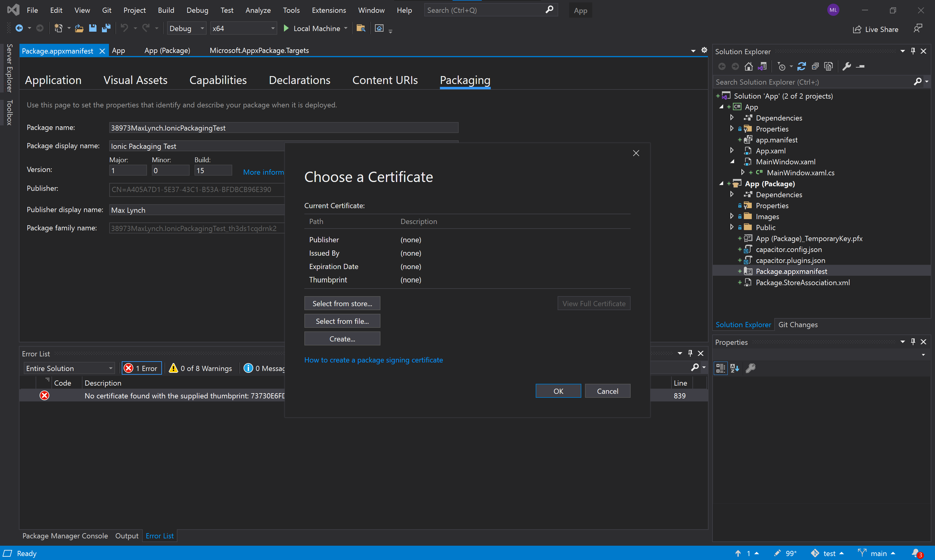Open the Extensions menu
Image resolution: width=935 pixels, height=560 pixels.
329,10
